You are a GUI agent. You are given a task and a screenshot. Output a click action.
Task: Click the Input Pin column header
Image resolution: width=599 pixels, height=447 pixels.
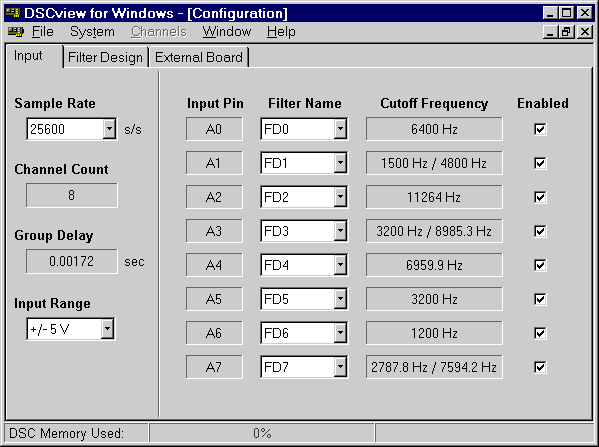click(x=215, y=104)
